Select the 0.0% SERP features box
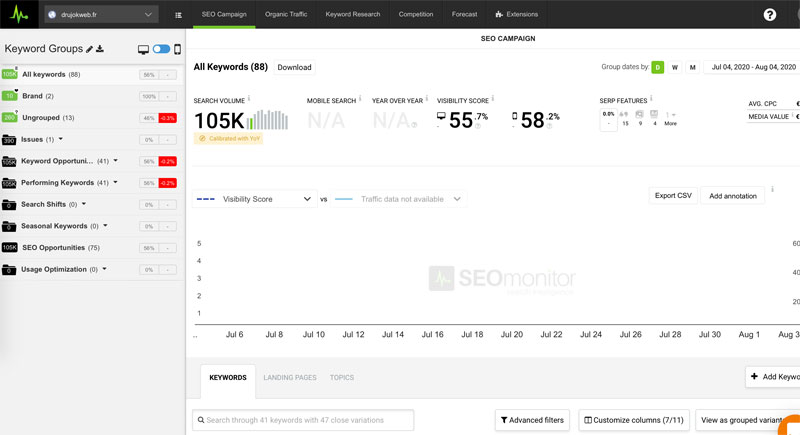Viewport: 800px width, 435px height. tap(609, 119)
